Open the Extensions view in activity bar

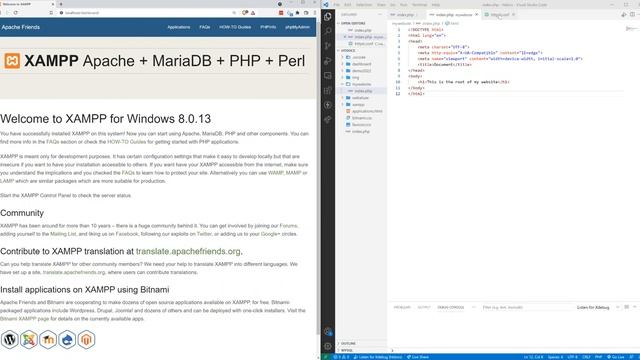pos(328,90)
